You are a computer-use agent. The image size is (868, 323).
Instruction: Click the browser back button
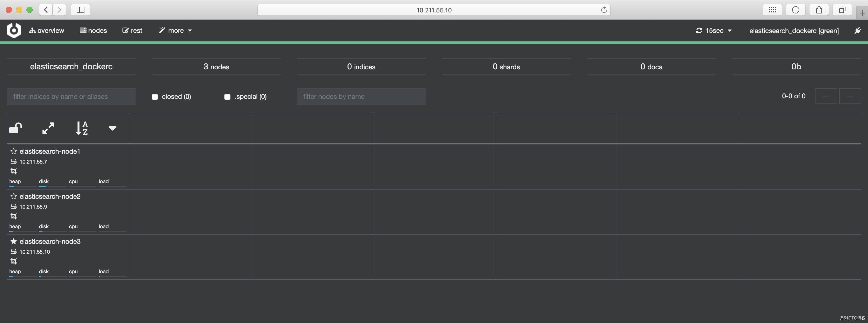pos(46,10)
